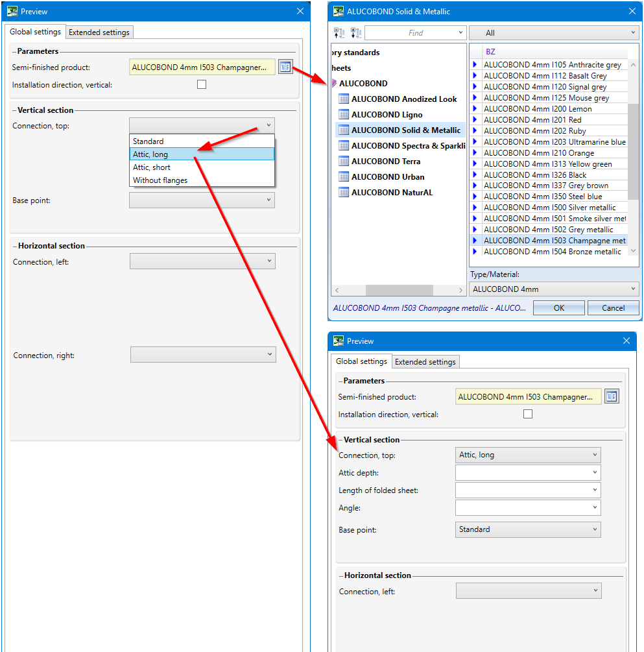This screenshot has height=652, width=644.
Task: Switch to Extended settings tab in left Preview
Action: coord(99,32)
